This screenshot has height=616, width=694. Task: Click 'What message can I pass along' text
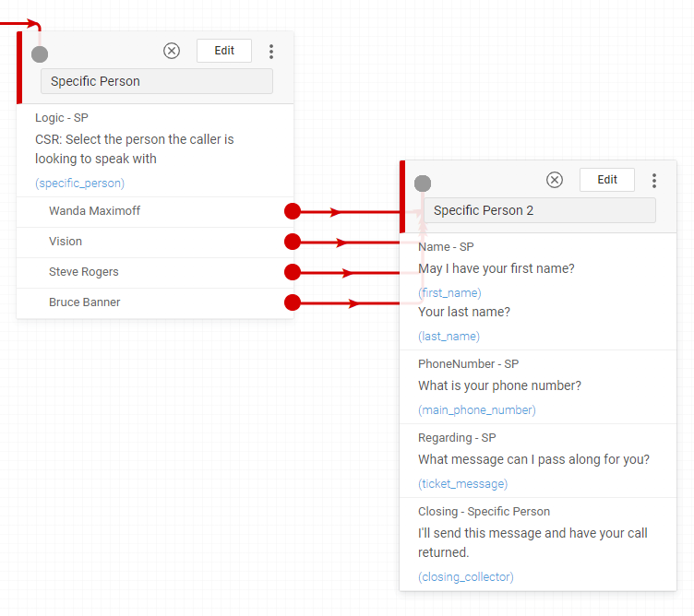(x=533, y=459)
